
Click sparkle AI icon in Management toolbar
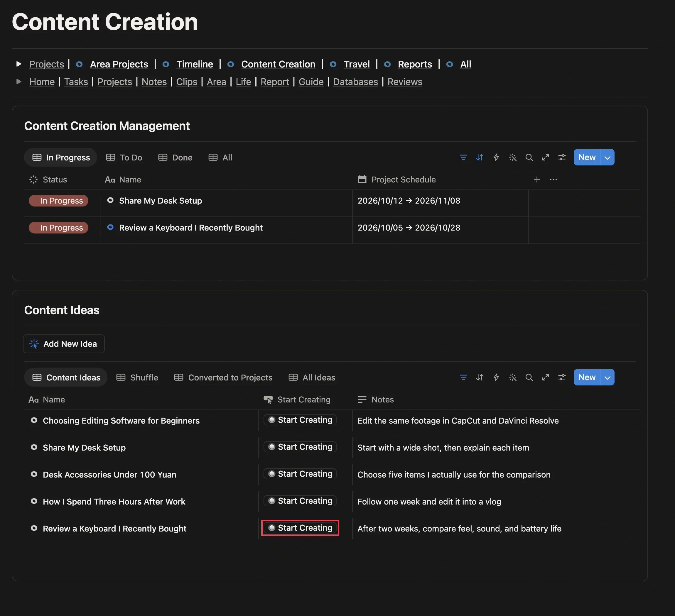coord(513,157)
